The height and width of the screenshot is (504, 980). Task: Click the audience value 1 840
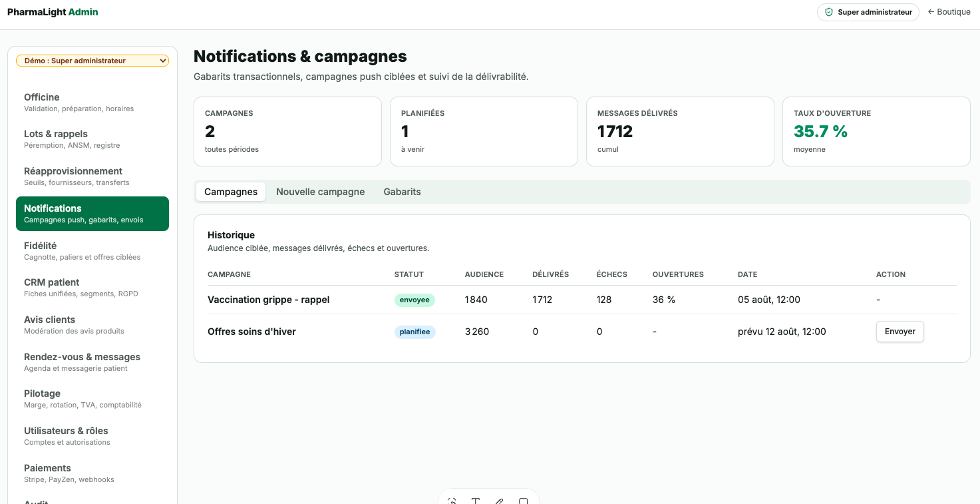pyautogui.click(x=476, y=300)
